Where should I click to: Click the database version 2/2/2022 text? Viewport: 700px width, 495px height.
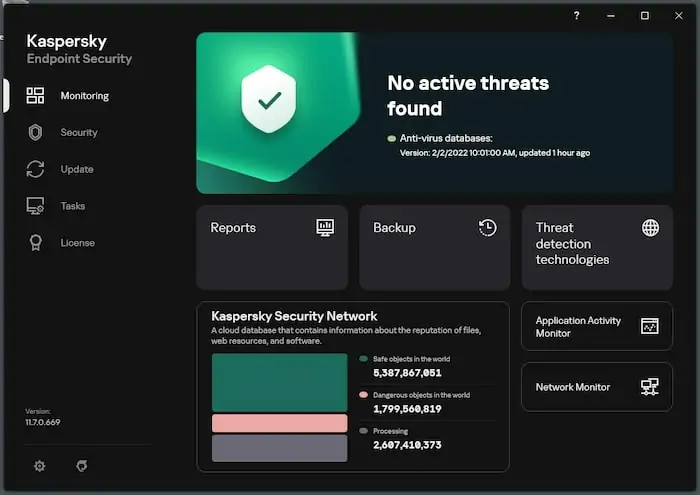pyautogui.click(x=495, y=153)
